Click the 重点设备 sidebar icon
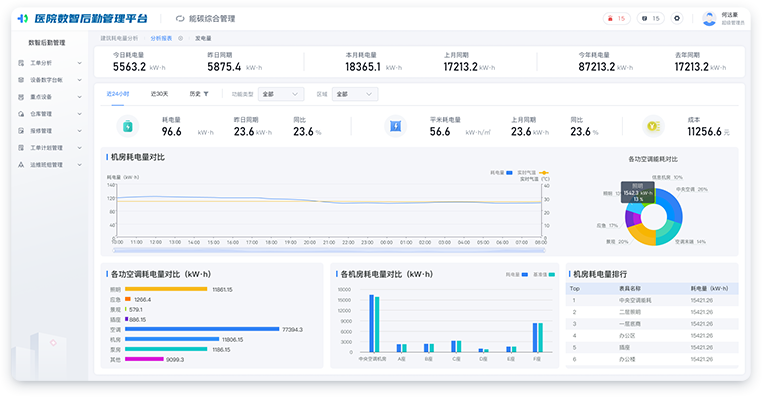762x397 pixels. 21,97
